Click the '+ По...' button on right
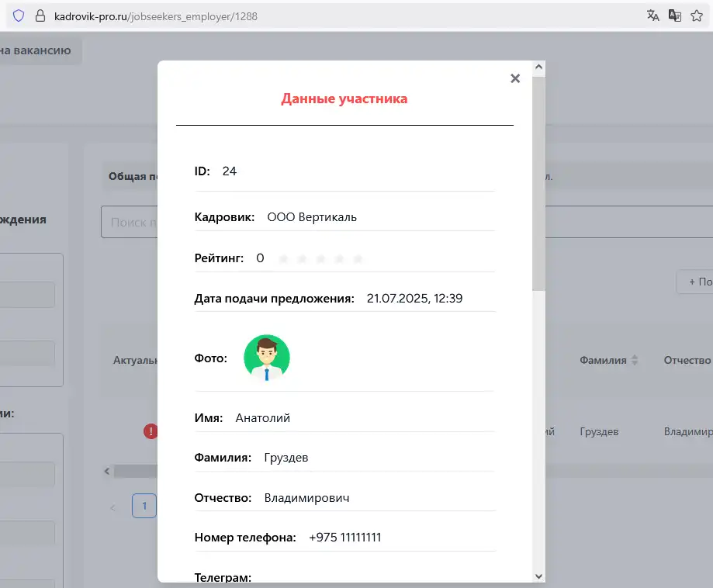The width and height of the screenshot is (713, 588). pyautogui.click(x=697, y=282)
